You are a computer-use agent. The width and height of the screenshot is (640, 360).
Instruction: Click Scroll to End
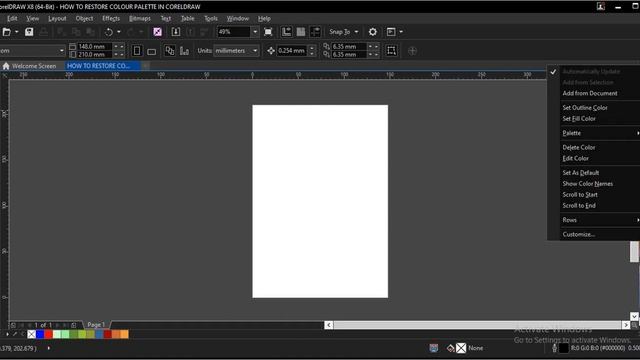pyautogui.click(x=579, y=206)
